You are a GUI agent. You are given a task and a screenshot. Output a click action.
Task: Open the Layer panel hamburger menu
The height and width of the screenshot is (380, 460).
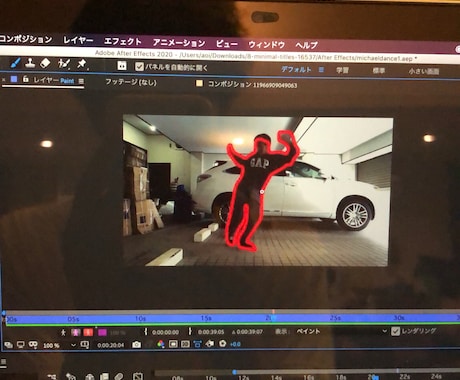click(x=81, y=81)
